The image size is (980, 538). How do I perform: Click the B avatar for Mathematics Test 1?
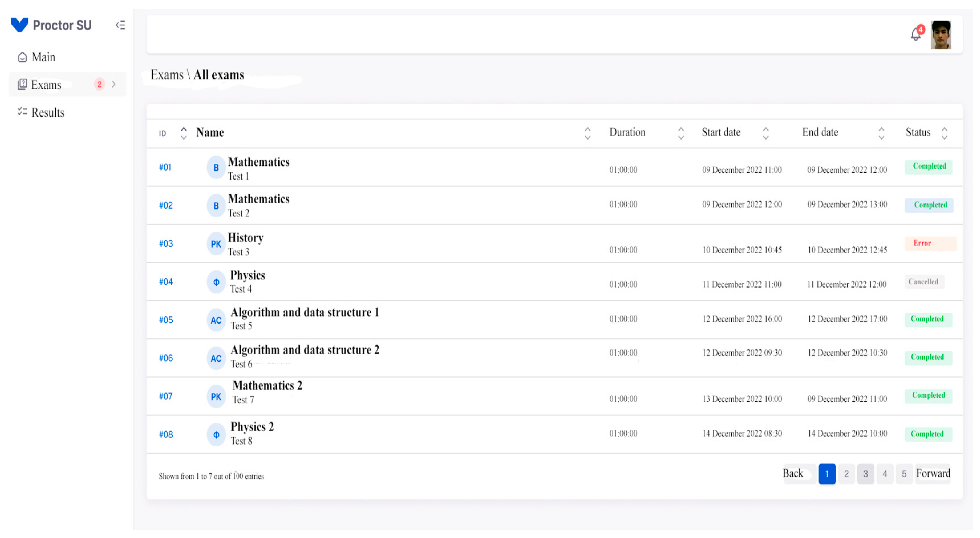(x=216, y=167)
